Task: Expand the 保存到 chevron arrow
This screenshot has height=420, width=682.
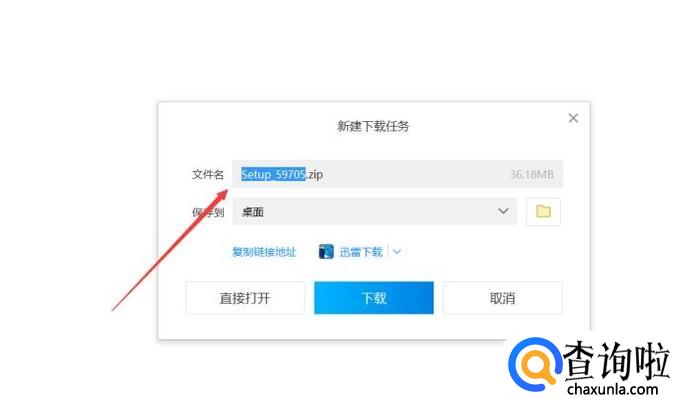Action: (x=503, y=211)
